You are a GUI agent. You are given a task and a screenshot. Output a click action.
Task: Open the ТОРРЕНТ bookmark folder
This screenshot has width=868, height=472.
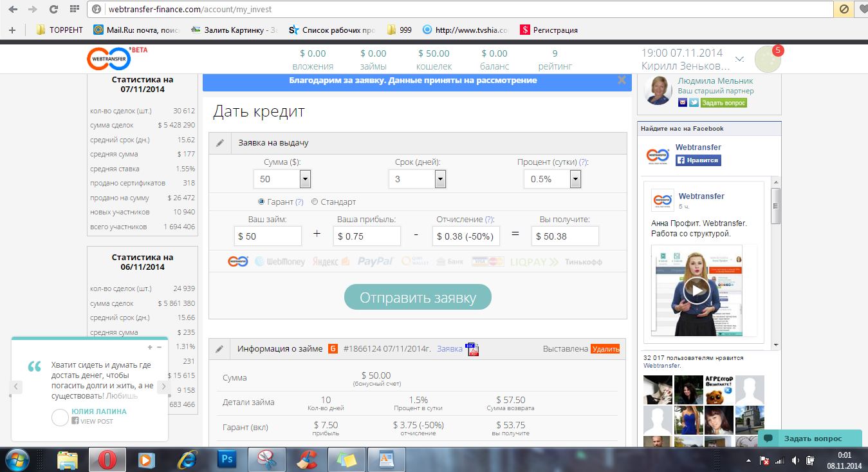point(60,30)
